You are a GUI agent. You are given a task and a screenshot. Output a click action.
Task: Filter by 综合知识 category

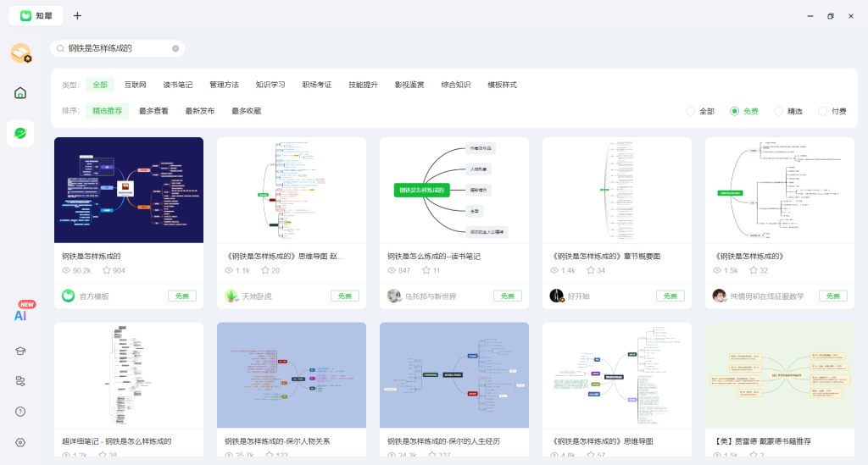tap(455, 85)
